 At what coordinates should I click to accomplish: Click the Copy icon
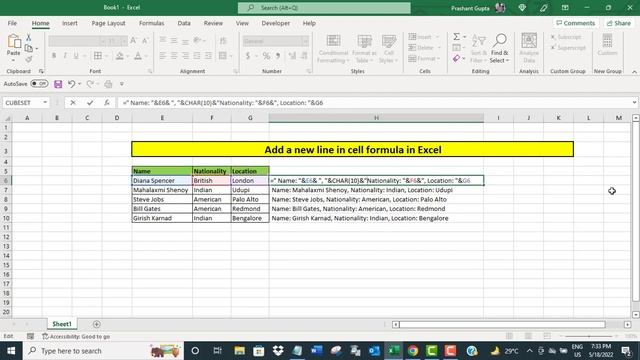(x=29, y=48)
